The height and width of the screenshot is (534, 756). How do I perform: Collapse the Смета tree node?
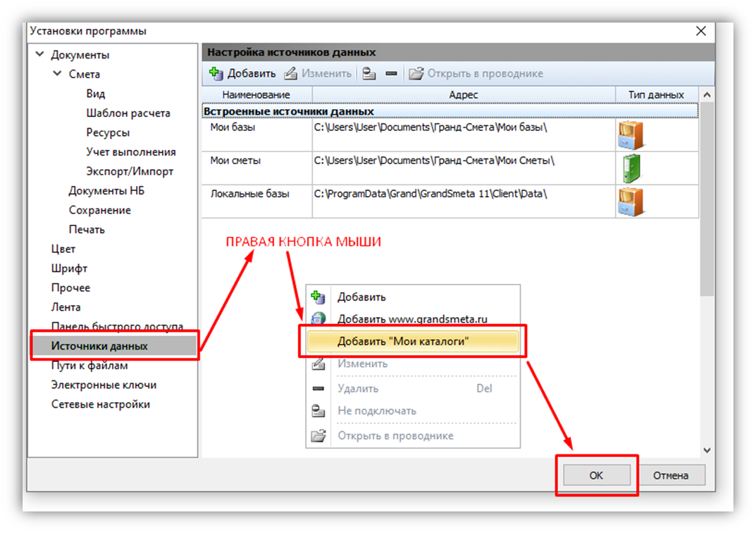tap(57, 74)
